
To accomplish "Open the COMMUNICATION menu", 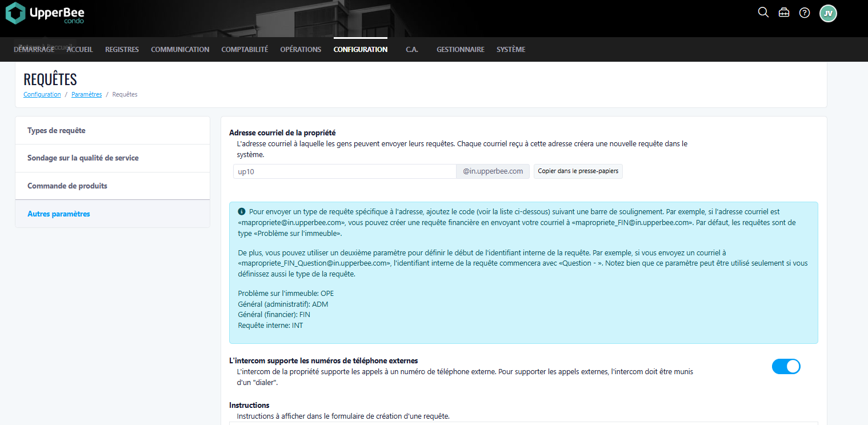I will tap(180, 50).
